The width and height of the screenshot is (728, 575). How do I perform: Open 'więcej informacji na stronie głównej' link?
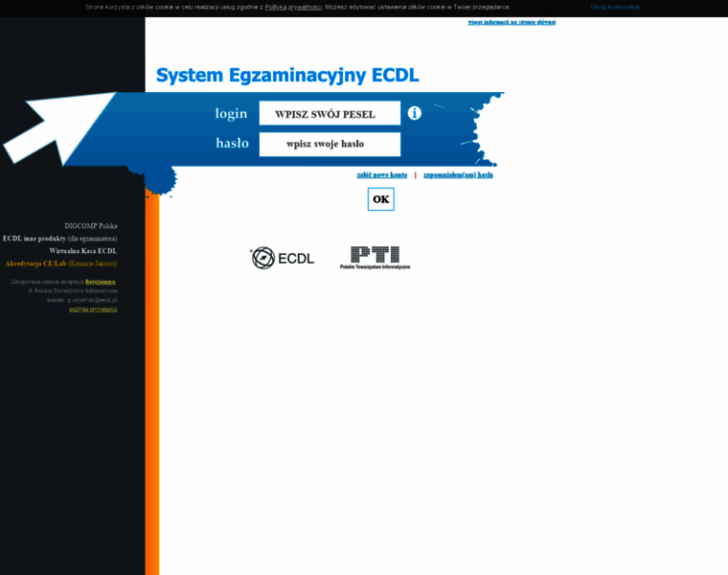tap(512, 22)
